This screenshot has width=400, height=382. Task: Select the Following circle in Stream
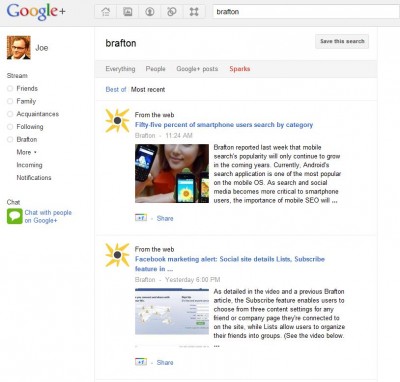(25, 127)
